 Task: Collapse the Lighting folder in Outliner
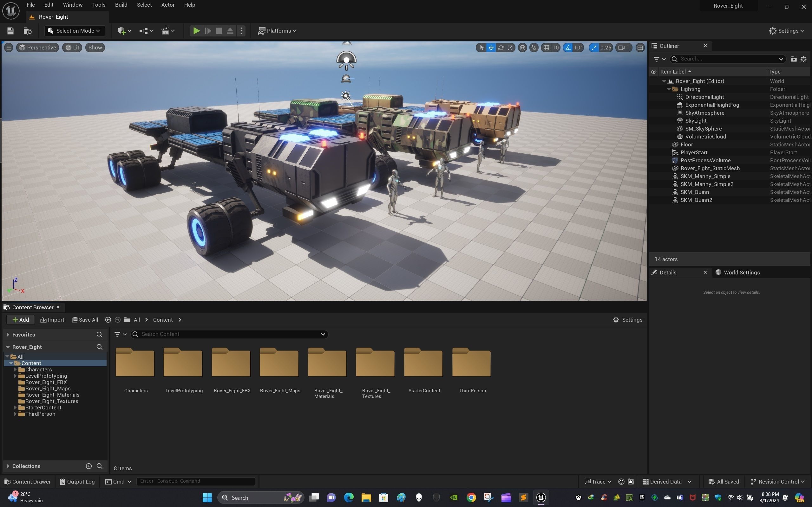(x=669, y=89)
